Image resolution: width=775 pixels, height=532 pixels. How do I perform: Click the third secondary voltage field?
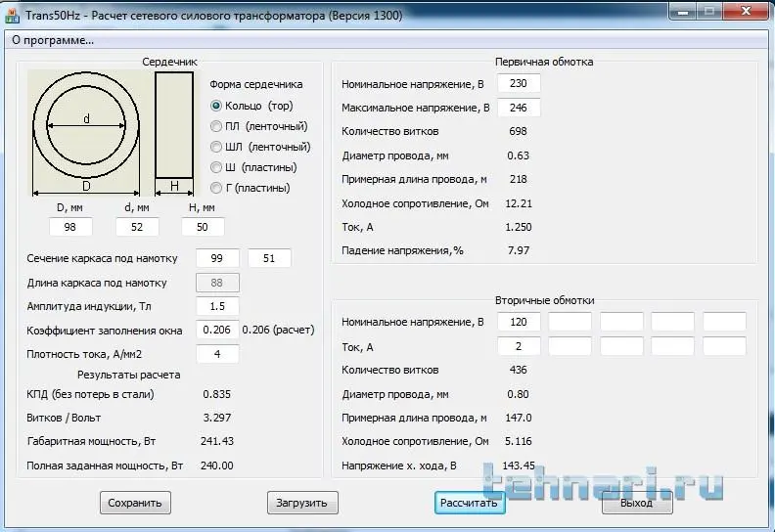tap(621, 322)
